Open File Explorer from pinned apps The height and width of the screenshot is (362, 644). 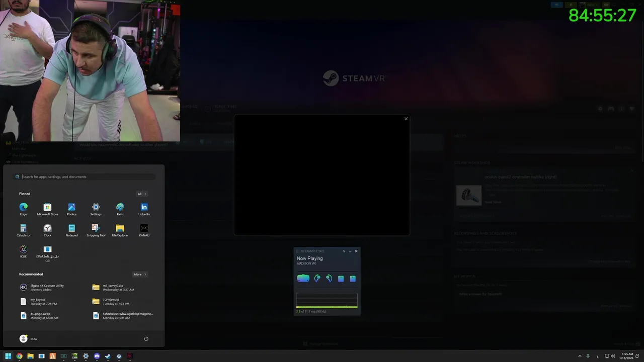(120, 230)
